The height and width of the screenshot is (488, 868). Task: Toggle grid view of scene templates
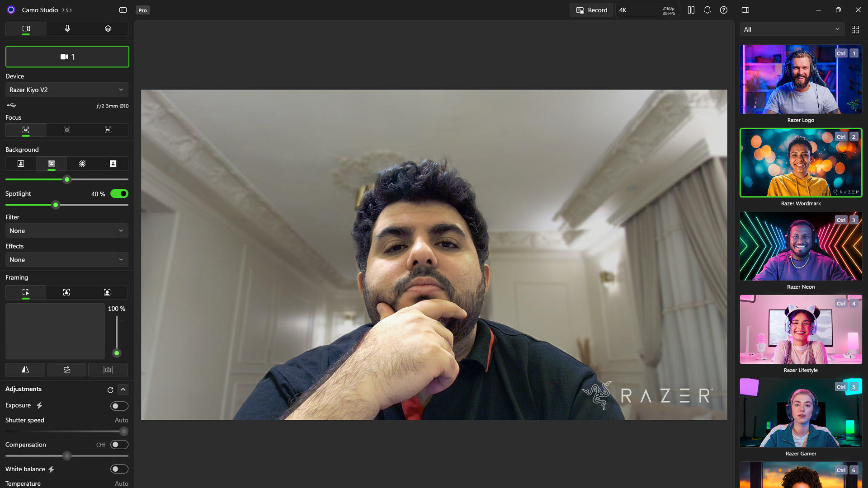point(855,29)
